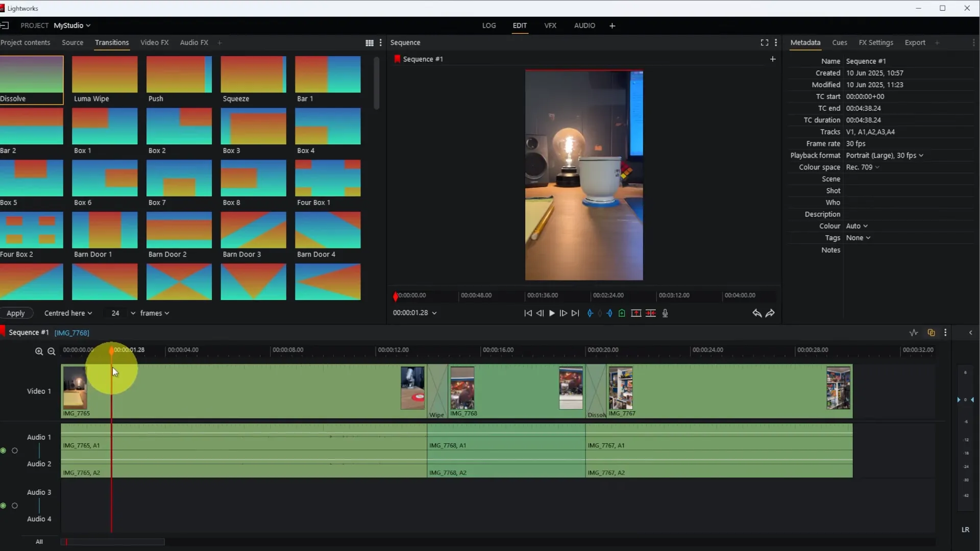Viewport: 980px width, 551px height.
Task: Click the Play button in sequence viewer
Action: click(x=552, y=313)
